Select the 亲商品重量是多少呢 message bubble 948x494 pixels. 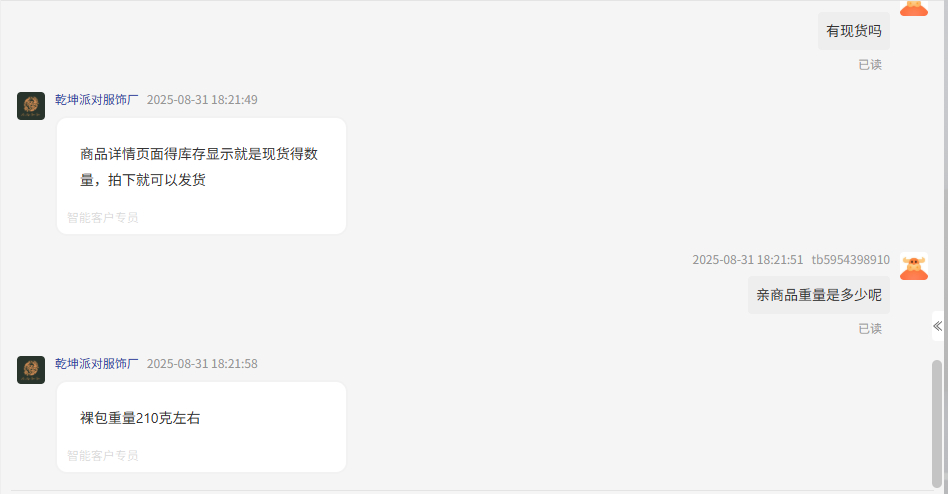pos(819,295)
